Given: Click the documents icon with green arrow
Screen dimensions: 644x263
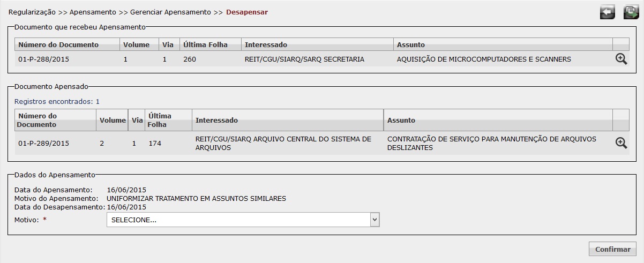Looking at the screenshot, I should 631,12.
